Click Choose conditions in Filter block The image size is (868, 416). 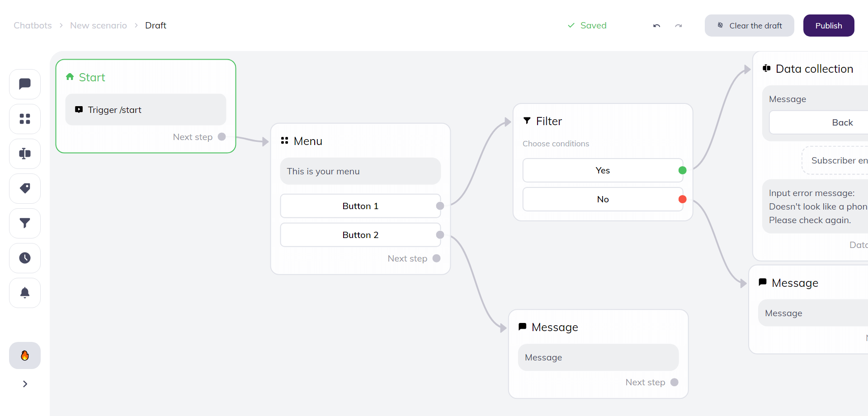click(x=556, y=144)
